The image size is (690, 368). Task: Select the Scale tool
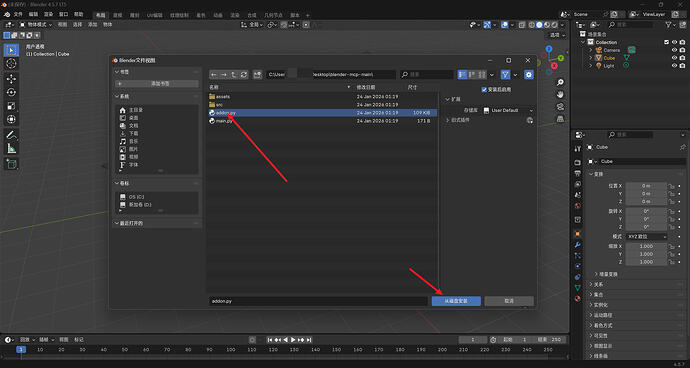point(11,106)
